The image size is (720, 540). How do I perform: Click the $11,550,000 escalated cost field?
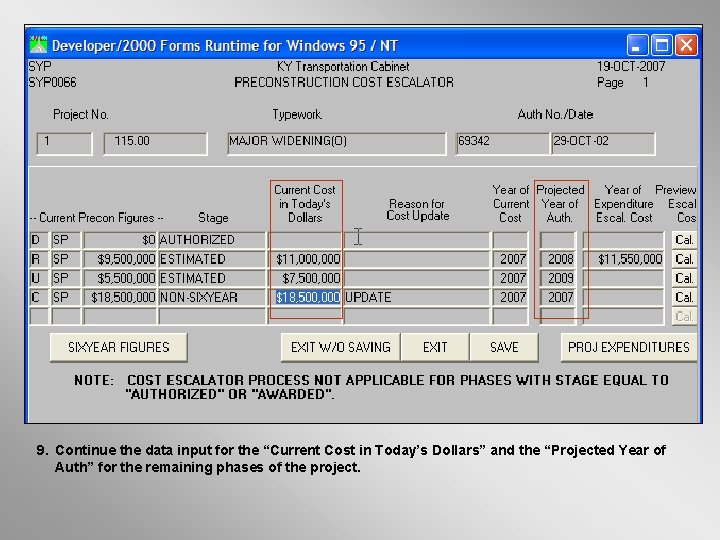[x=624, y=259]
